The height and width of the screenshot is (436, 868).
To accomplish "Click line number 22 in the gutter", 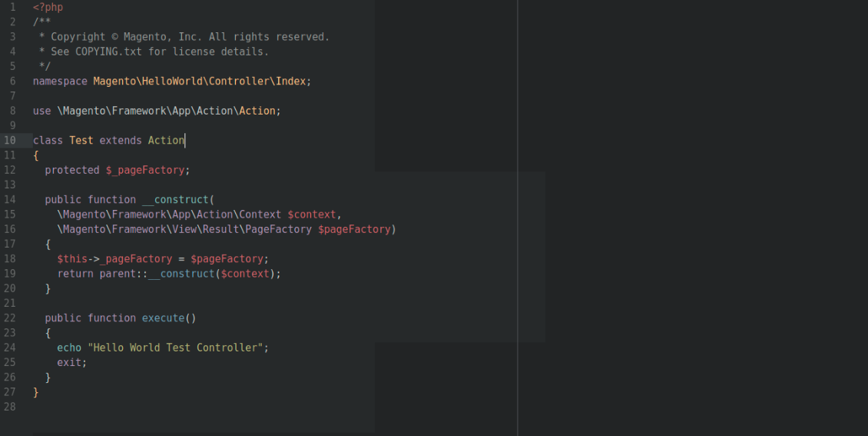I will pyautogui.click(x=10, y=318).
